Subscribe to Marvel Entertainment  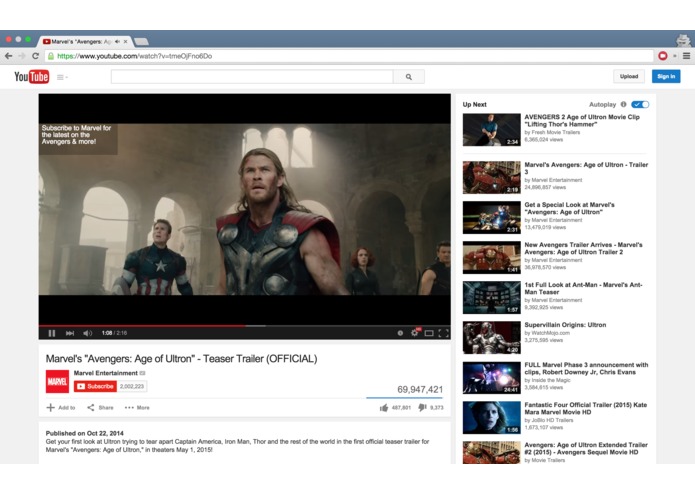(95, 386)
